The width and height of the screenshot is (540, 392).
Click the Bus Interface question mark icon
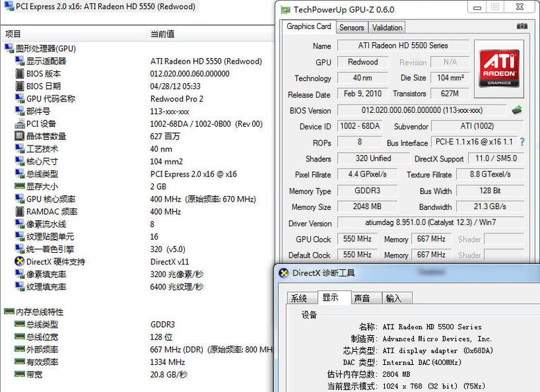(x=522, y=142)
